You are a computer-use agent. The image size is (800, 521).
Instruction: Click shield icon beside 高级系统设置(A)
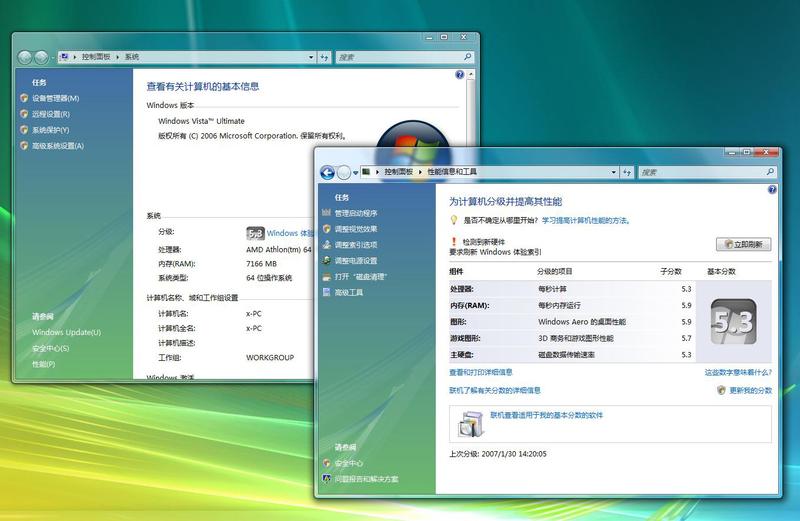click(24, 145)
